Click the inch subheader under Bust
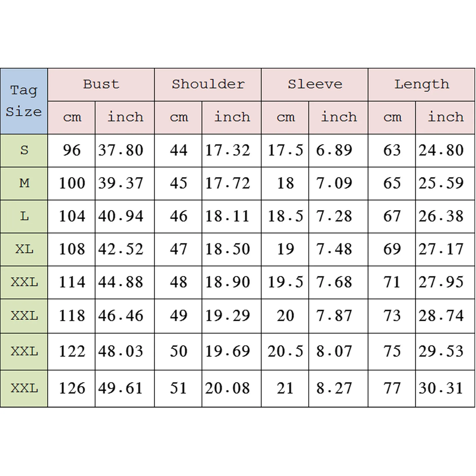 click(125, 118)
